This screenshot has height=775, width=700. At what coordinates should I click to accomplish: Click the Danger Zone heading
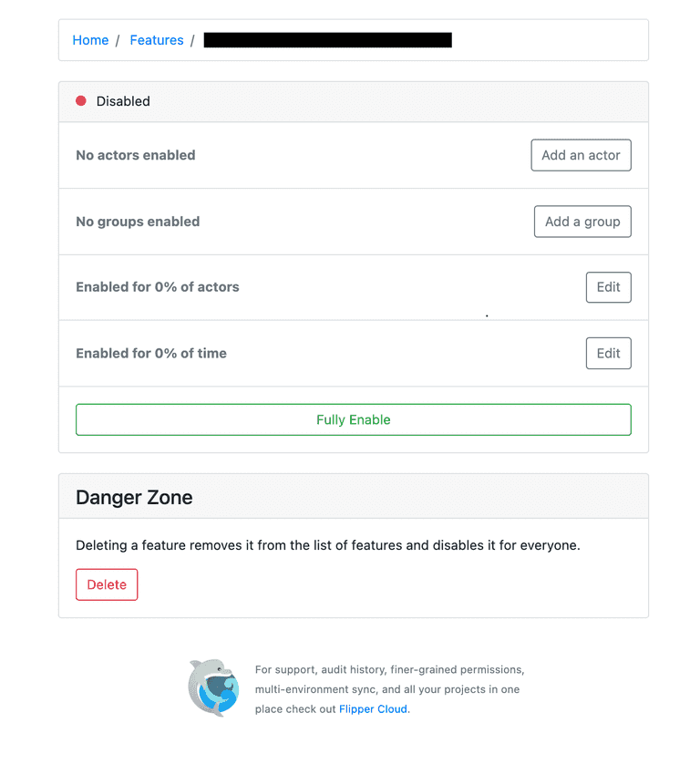[134, 497]
